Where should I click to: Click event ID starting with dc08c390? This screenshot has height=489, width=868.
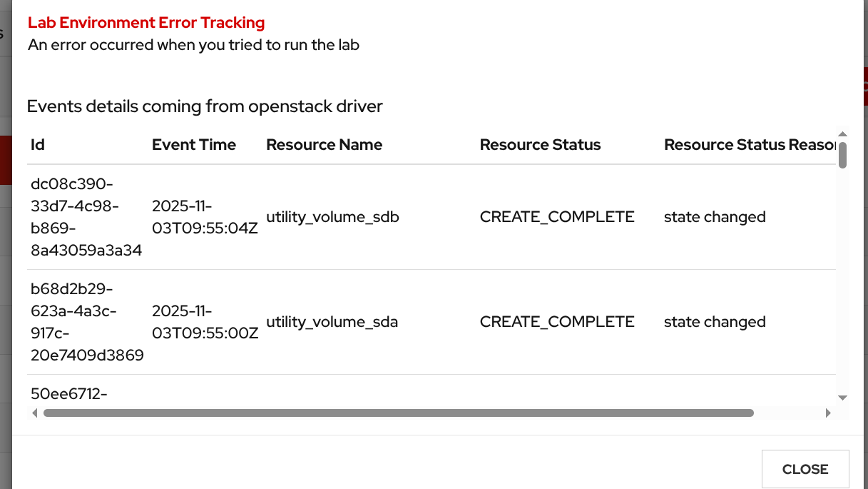tap(86, 217)
